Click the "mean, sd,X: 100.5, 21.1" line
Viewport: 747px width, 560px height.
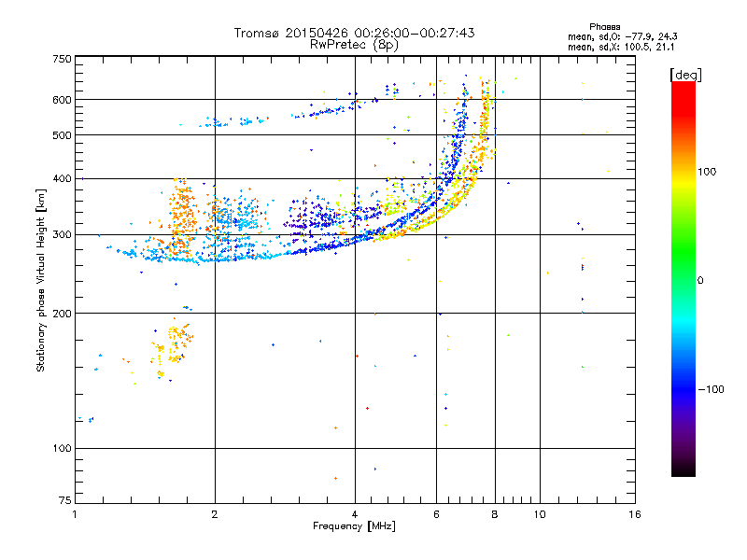(x=621, y=47)
